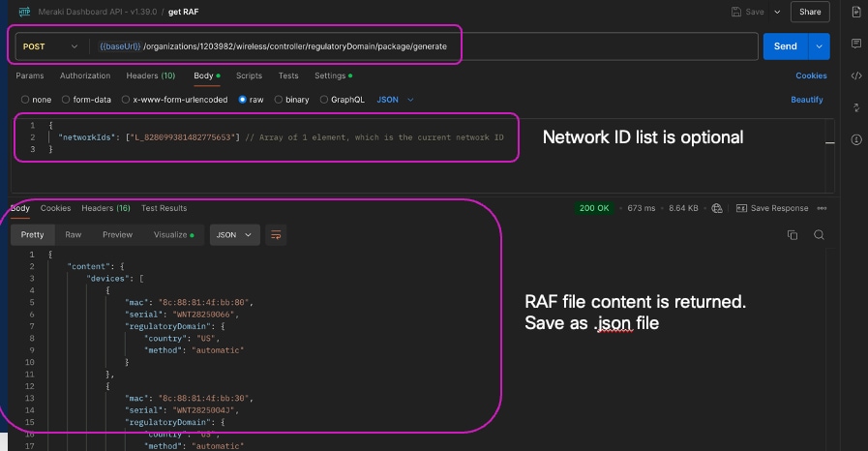868x451 pixels.
Task: Open the Test Results tab
Action: click(x=164, y=208)
